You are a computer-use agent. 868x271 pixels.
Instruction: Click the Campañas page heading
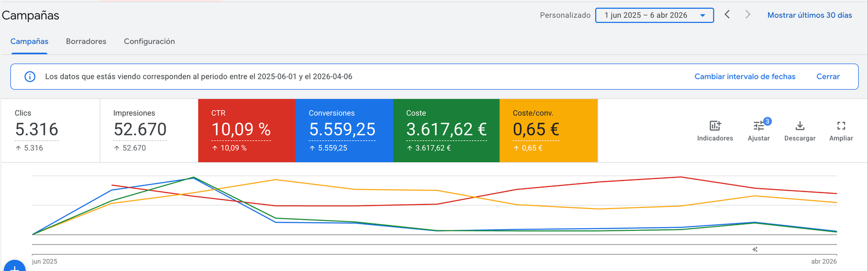pyautogui.click(x=30, y=15)
